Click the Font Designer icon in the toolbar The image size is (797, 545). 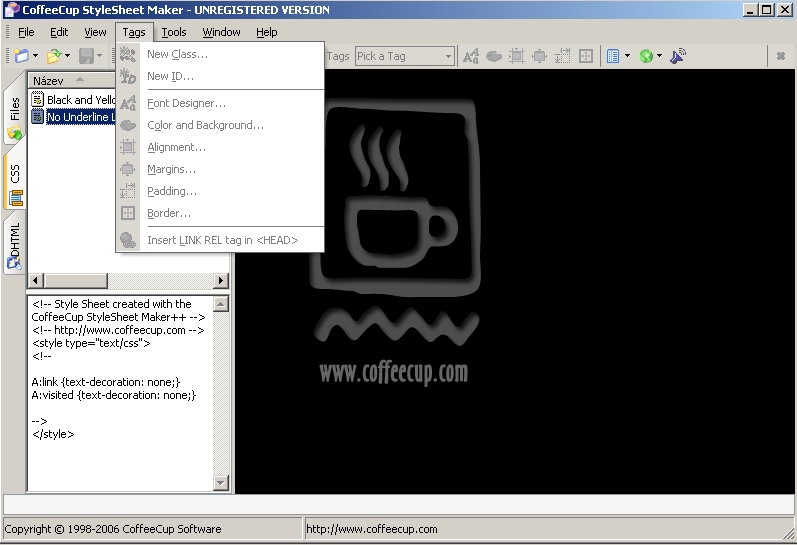(471, 56)
